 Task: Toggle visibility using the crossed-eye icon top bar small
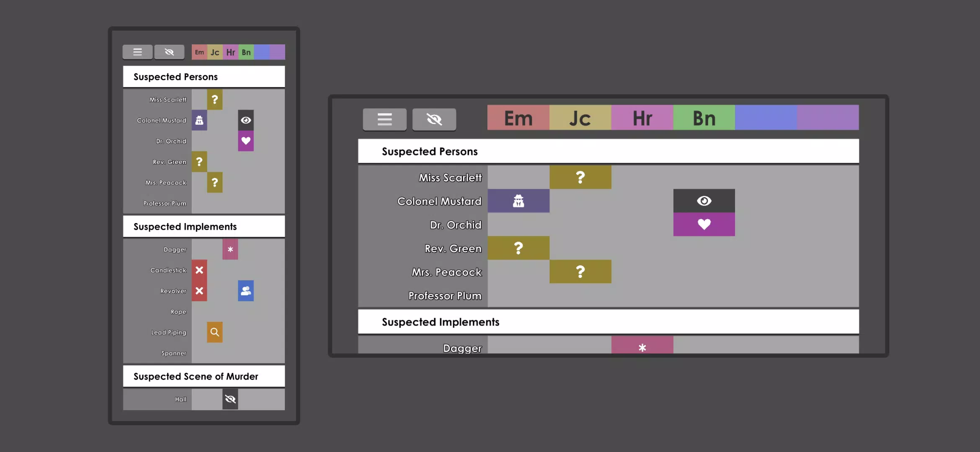(x=169, y=52)
